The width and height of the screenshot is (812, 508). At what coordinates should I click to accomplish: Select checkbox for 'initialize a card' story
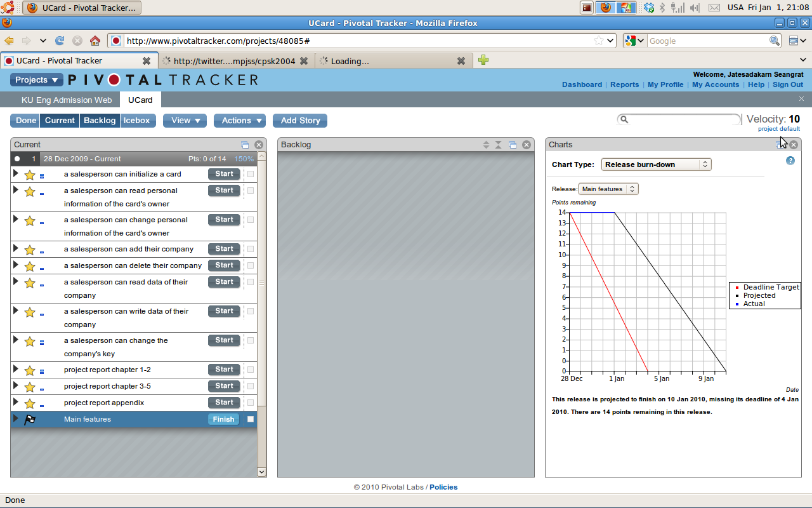click(251, 174)
